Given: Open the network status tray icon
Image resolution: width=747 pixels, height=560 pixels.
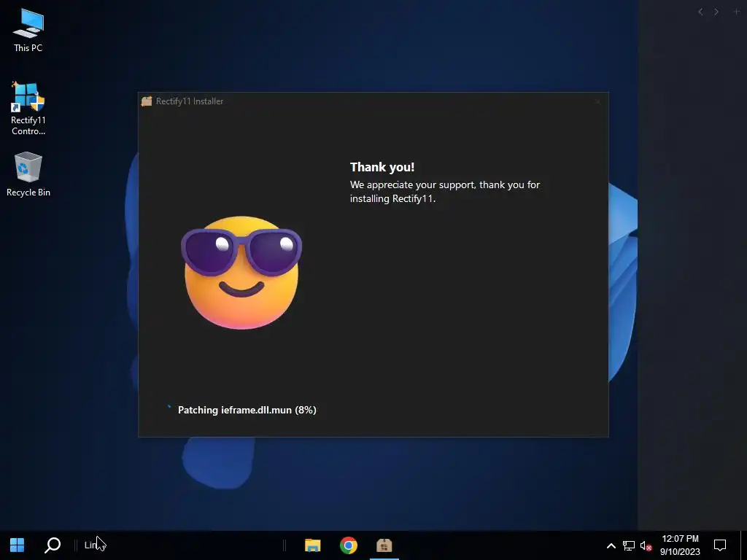Looking at the screenshot, I should [x=628, y=545].
